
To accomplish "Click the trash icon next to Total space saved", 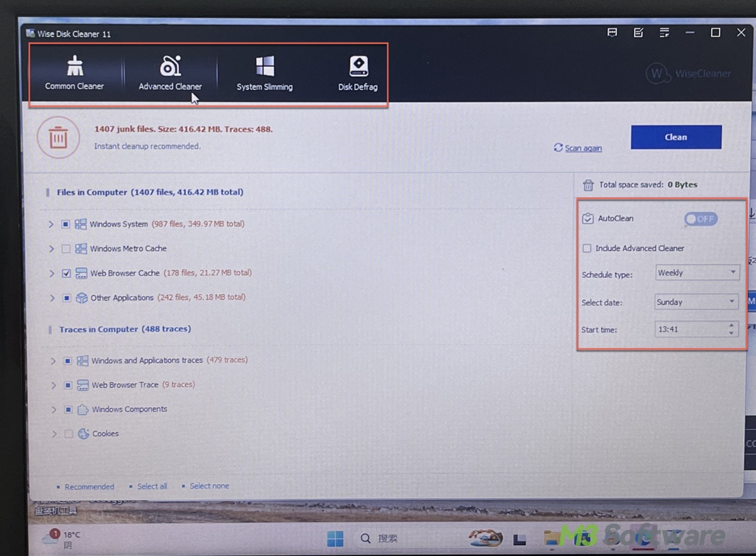I will [588, 185].
